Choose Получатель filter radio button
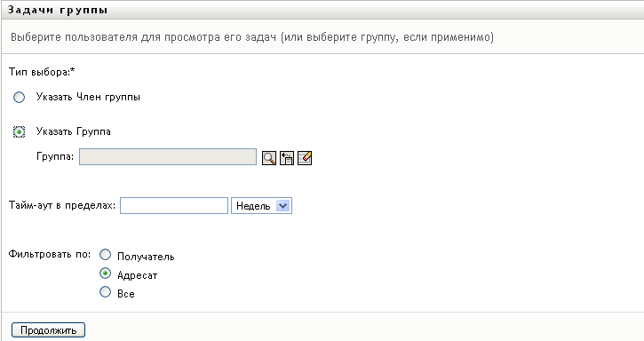 point(105,255)
